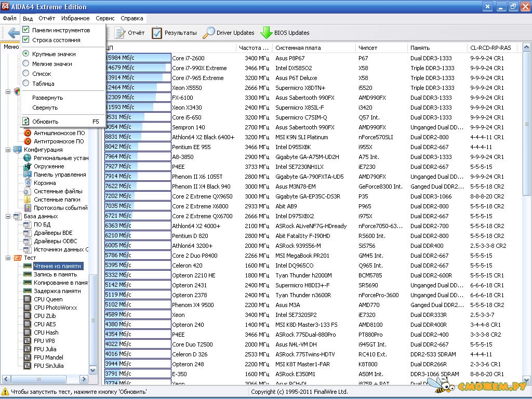
Task: Choose Развернуть from the Вид menu
Action: pyautogui.click(x=62, y=98)
